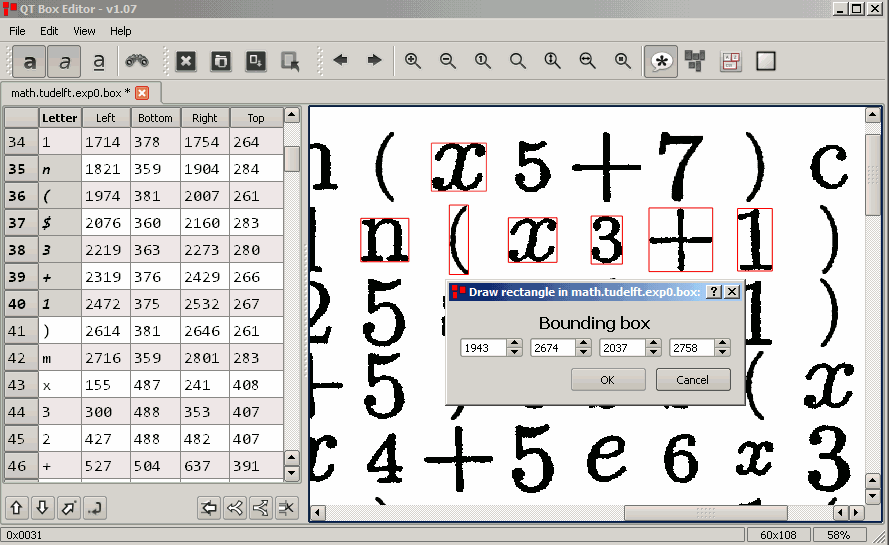
Task: Click the insert box left-arrow button
Action: tap(209, 508)
